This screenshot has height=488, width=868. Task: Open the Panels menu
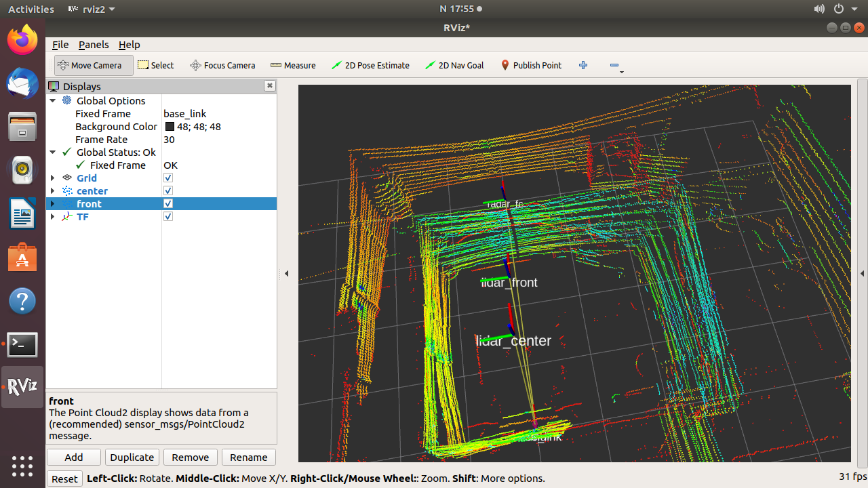coord(94,45)
